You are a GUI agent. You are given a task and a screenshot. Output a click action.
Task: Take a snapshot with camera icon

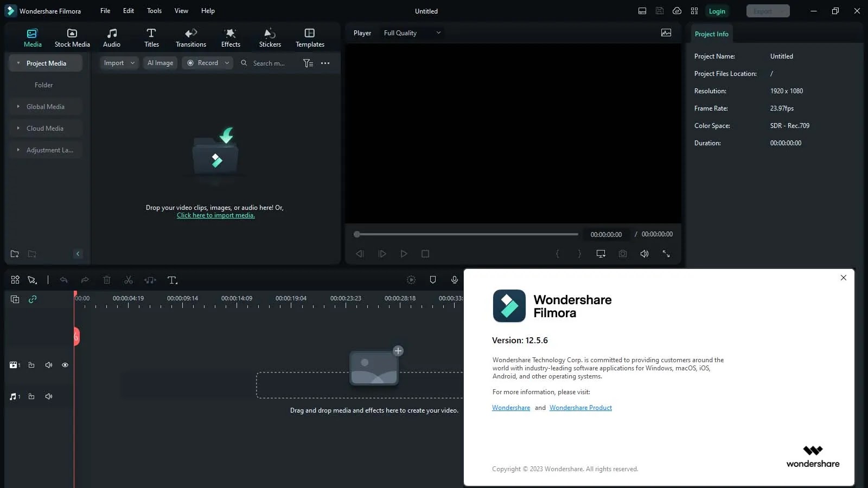click(x=623, y=254)
